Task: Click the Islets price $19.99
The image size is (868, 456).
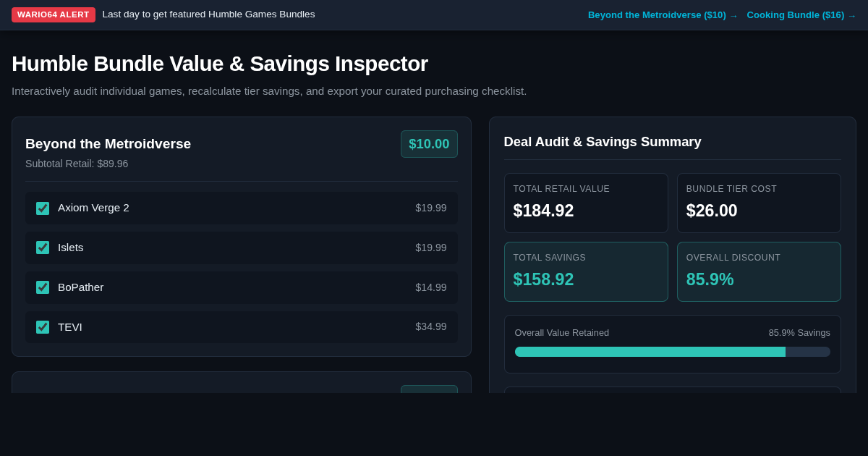Action: [431, 248]
